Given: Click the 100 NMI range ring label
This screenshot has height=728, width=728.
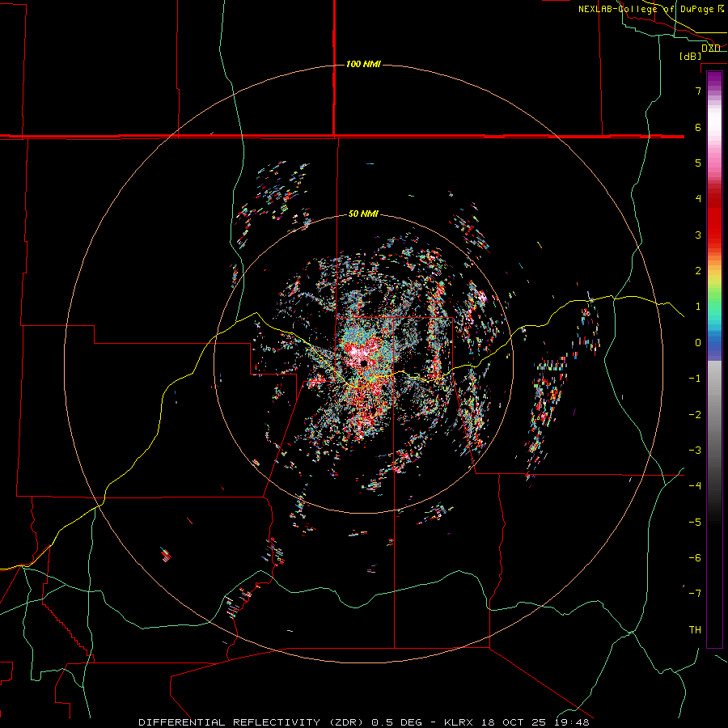Looking at the screenshot, I should 363,64.
